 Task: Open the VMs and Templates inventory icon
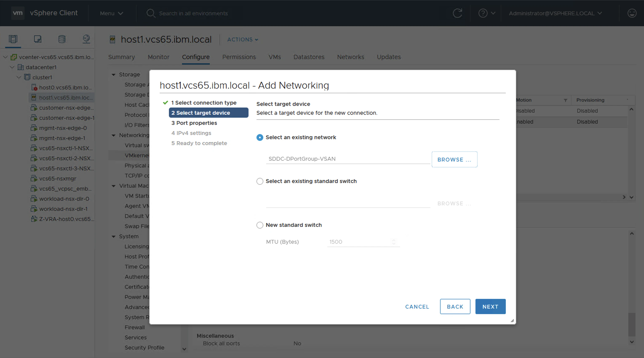pos(37,39)
